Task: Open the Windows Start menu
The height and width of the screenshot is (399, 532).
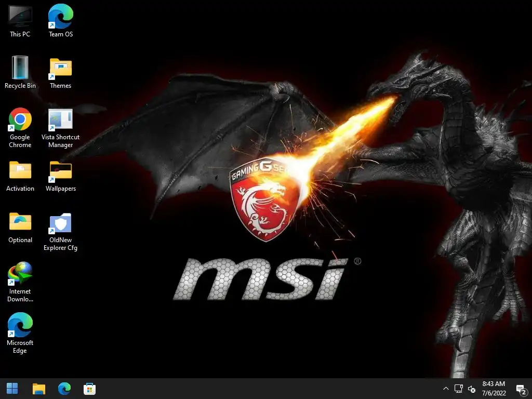Action: click(x=12, y=389)
